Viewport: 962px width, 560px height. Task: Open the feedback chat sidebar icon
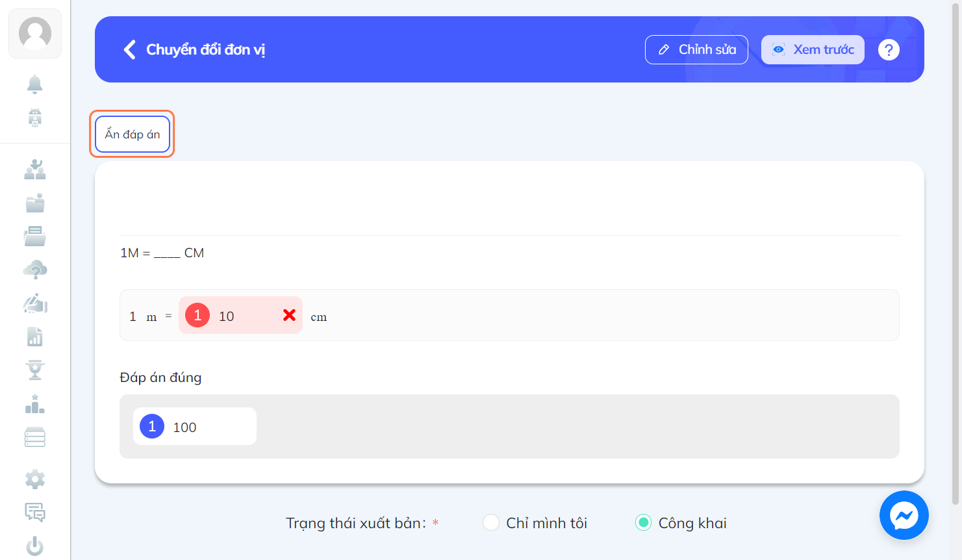[x=35, y=513]
